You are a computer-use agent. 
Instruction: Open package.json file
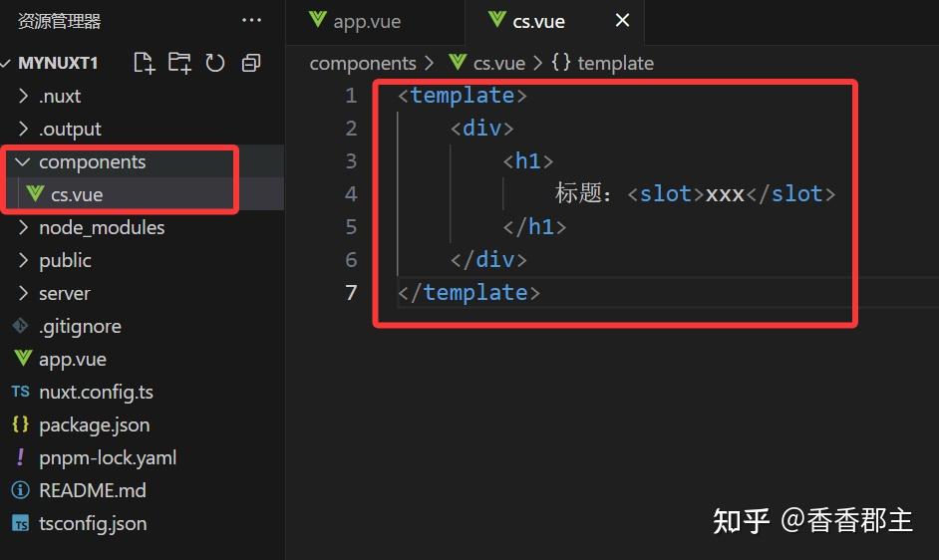click(x=142, y=425)
